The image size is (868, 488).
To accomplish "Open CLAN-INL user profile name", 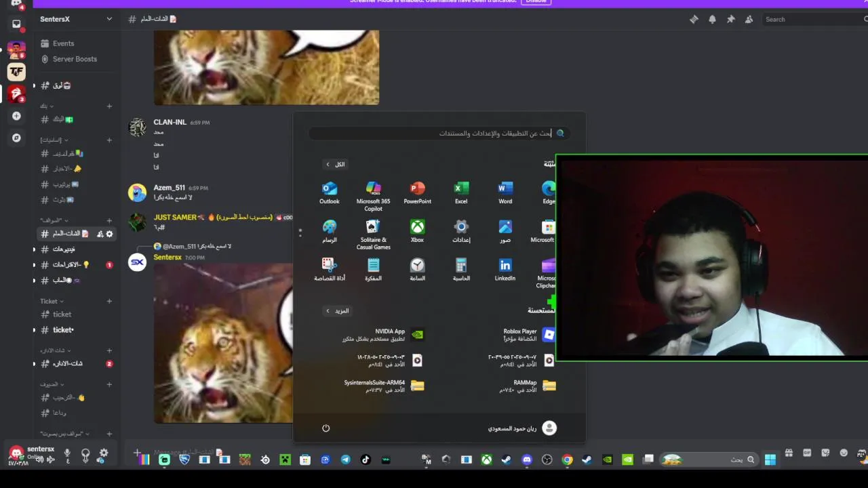I will (170, 122).
